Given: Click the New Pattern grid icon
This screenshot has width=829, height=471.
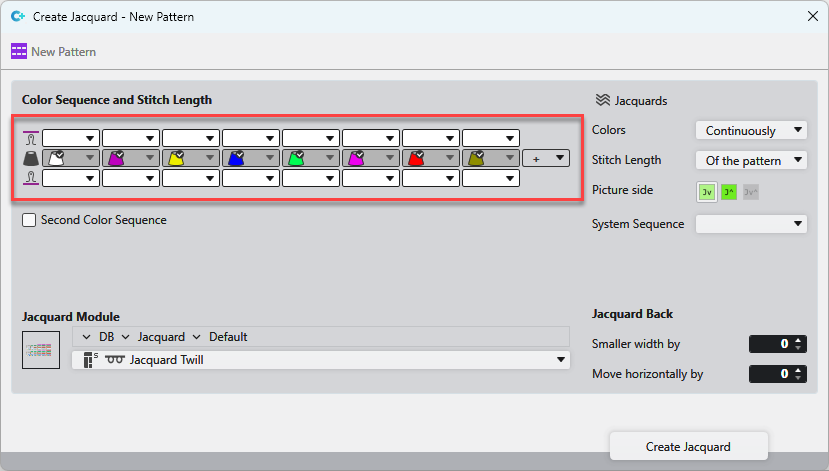Looking at the screenshot, I should pyautogui.click(x=19, y=51).
